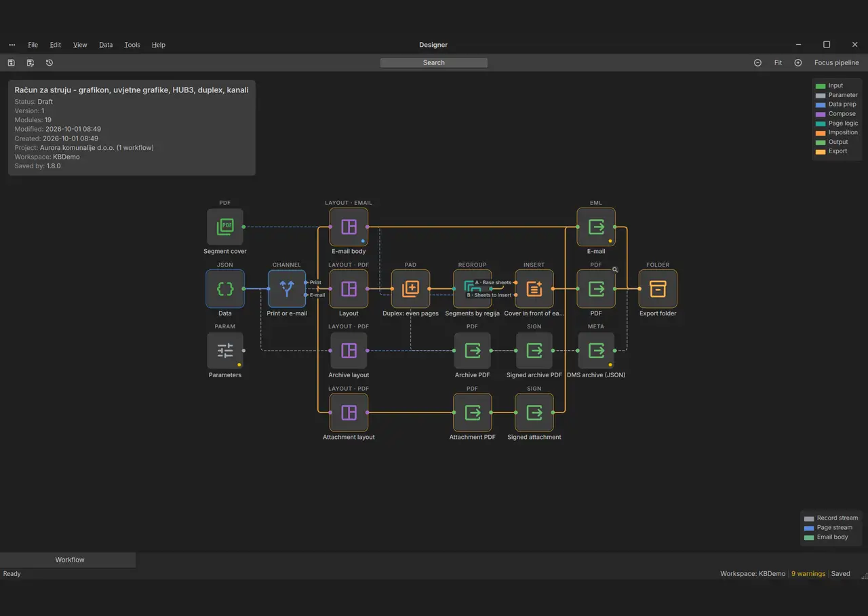Select the E-mail EML output node
Viewport: 868px width, 616px height.
click(x=596, y=227)
